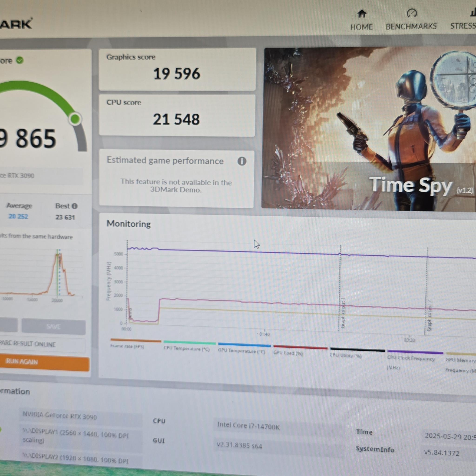The height and width of the screenshot is (476, 476).
Task: Toggle GPU Load (%) legend item
Action: tap(300, 350)
